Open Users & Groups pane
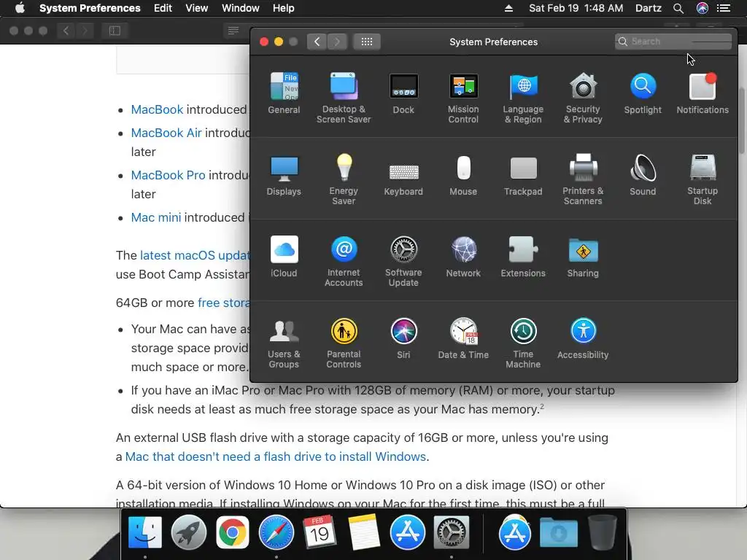 tap(284, 343)
